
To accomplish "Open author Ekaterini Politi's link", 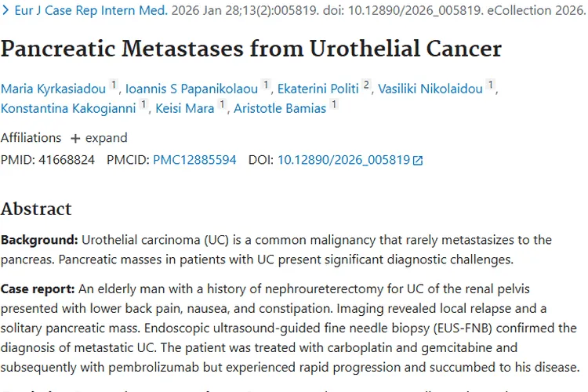I will tap(317, 89).
